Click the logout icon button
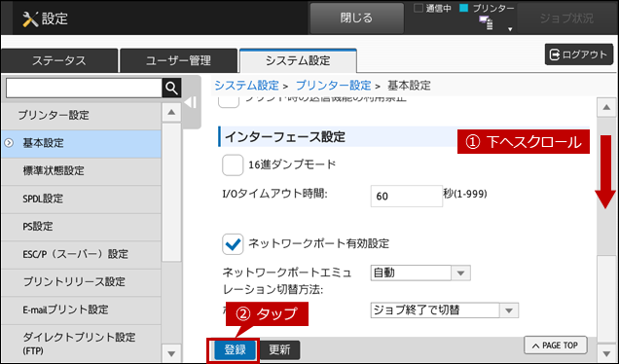This screenshot has height=364, width=619. tap(579, 55)
